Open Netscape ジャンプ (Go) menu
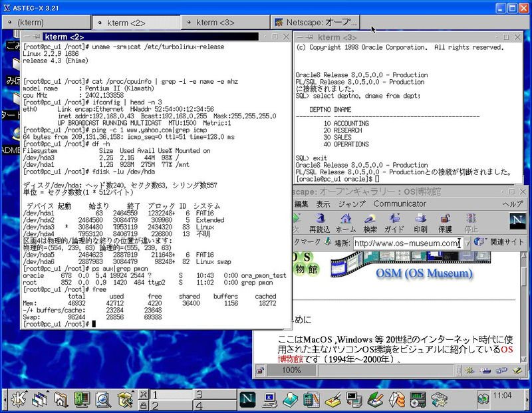 [352, 204]
